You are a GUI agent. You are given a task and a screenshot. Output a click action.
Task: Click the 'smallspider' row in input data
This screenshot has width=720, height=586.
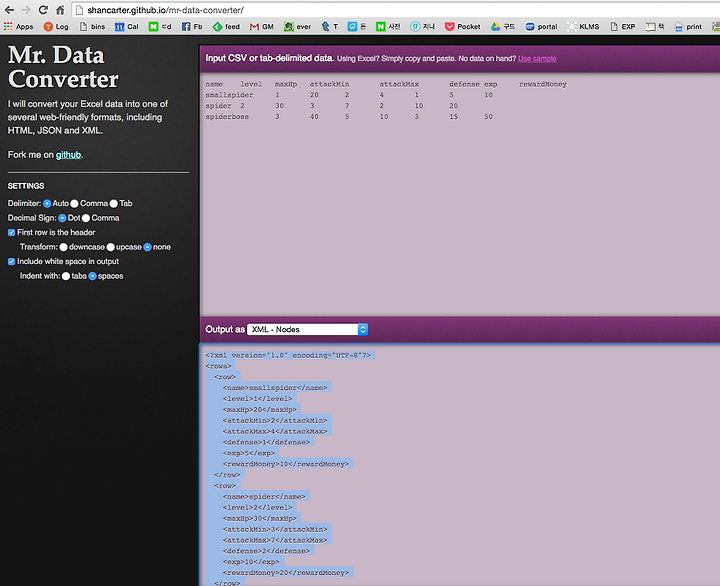point(349,95)
